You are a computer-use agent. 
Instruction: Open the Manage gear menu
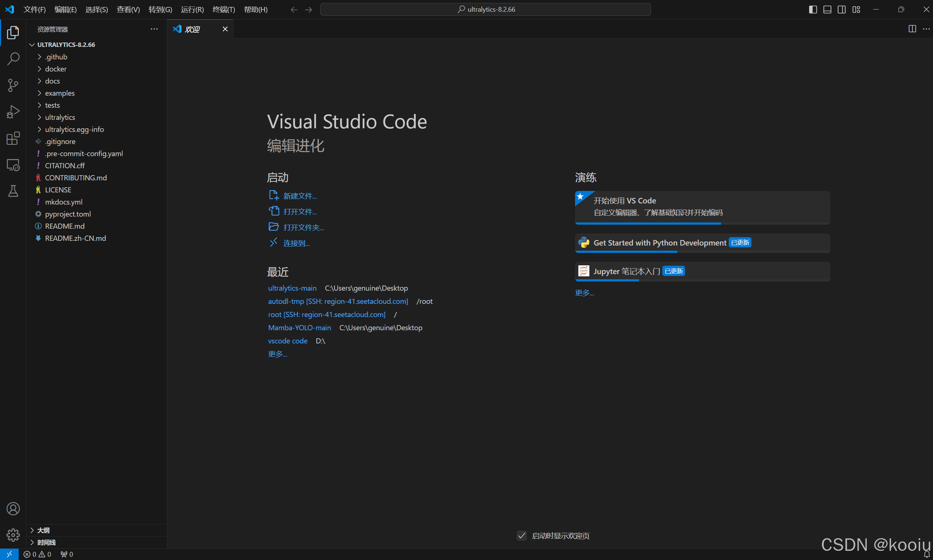(x=13, y=535)
